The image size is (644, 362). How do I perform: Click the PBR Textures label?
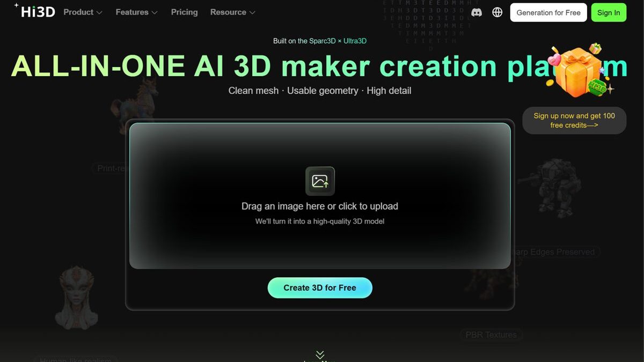click(x=491, y=335)
